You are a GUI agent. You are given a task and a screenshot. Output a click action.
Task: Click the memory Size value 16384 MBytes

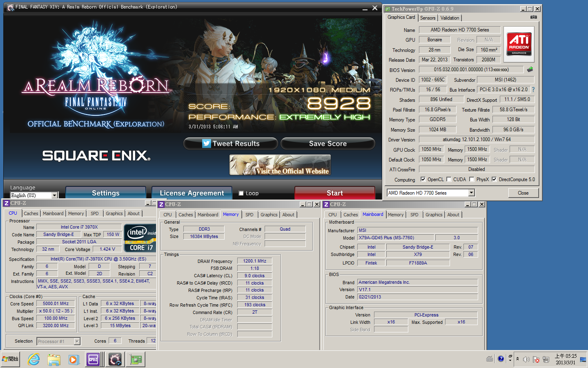204,236
